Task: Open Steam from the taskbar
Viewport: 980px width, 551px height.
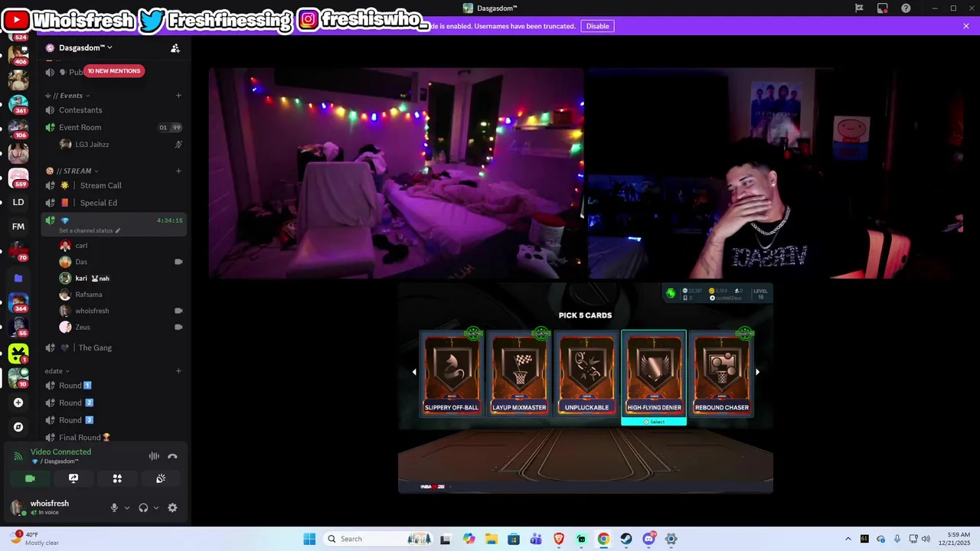Action: pos(626,539)
